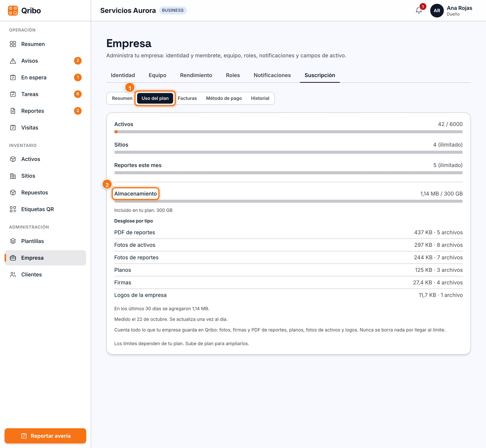Screen dimensions: 486x448
Task: Click the Activos usage progress bar
Action: (x=288, y=132)
